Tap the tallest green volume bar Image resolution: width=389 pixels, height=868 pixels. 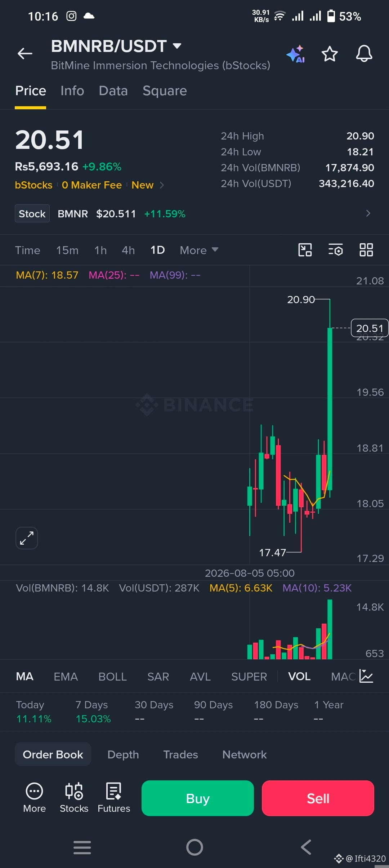click(x=330, y=629)
